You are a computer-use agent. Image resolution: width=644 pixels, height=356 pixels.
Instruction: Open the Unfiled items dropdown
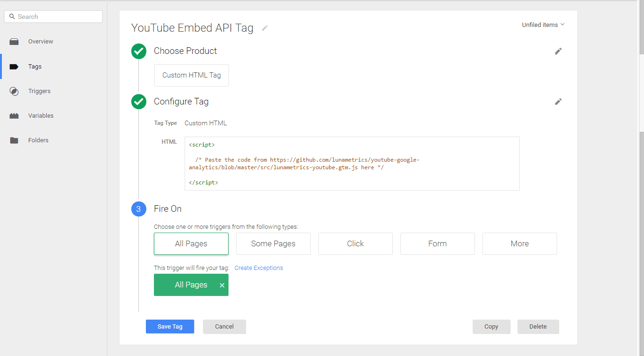tap(543, 25)
